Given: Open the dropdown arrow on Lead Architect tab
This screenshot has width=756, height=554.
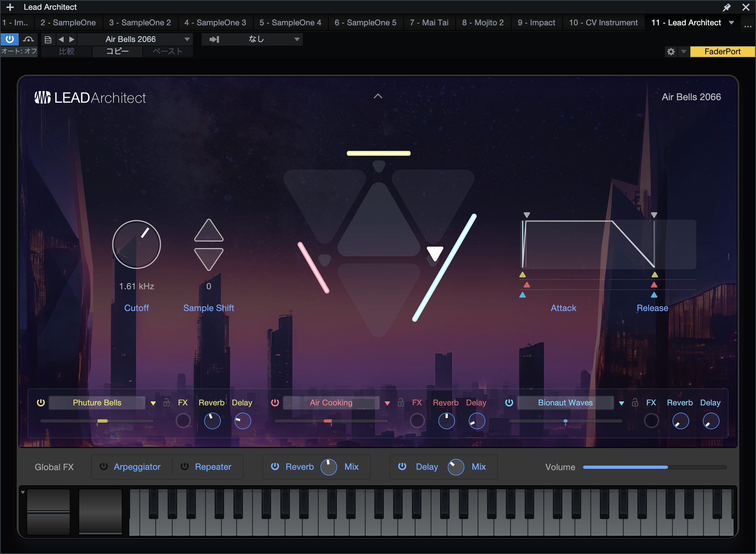Looking at the screenshot, I should click(731, 22).
